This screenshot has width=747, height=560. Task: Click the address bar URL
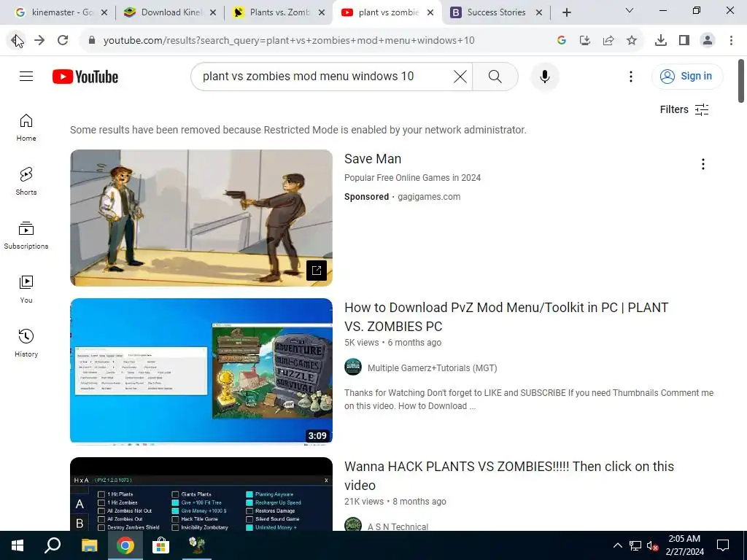pyautogui.click(x=289, y=41)
